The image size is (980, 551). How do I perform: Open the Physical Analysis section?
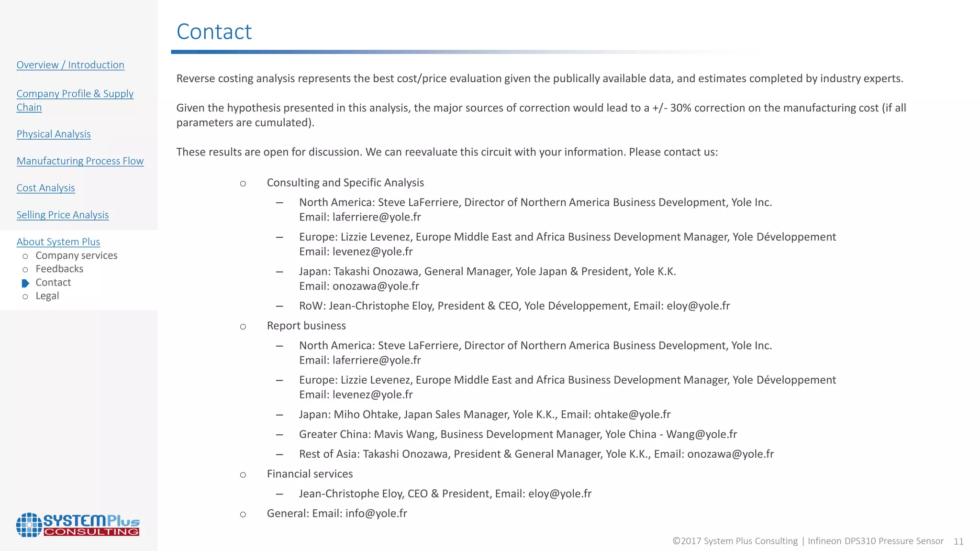coord(54,134)
